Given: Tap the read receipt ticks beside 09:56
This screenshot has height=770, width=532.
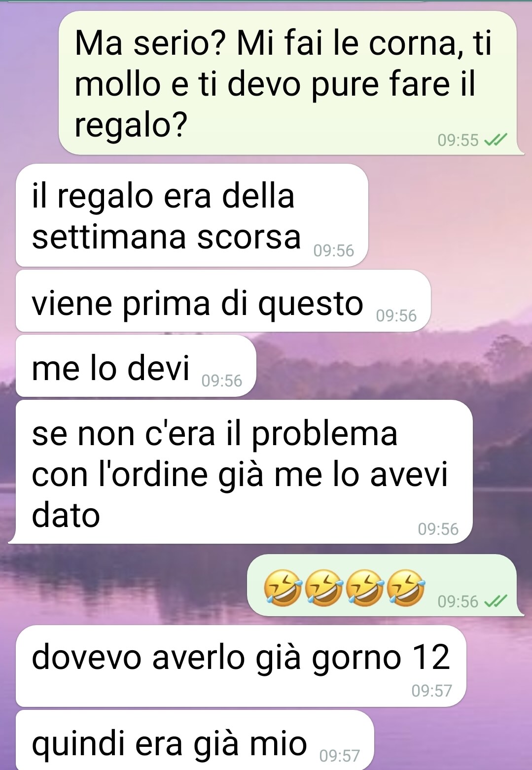Looking at the screenshot, I should (496, 601).
